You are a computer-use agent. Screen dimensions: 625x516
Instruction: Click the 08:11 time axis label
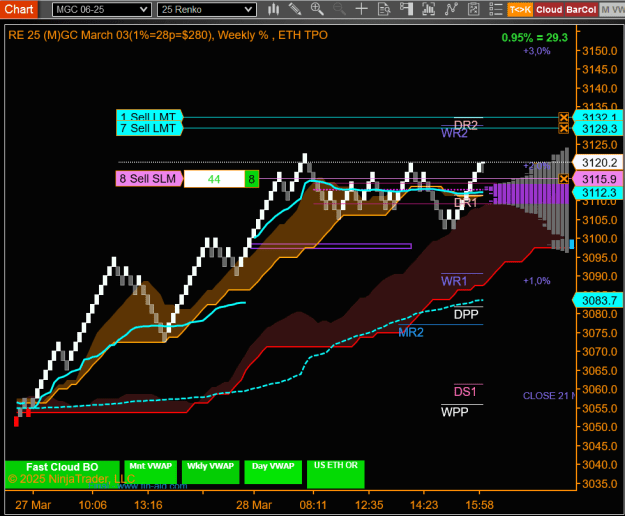point(313,505)
